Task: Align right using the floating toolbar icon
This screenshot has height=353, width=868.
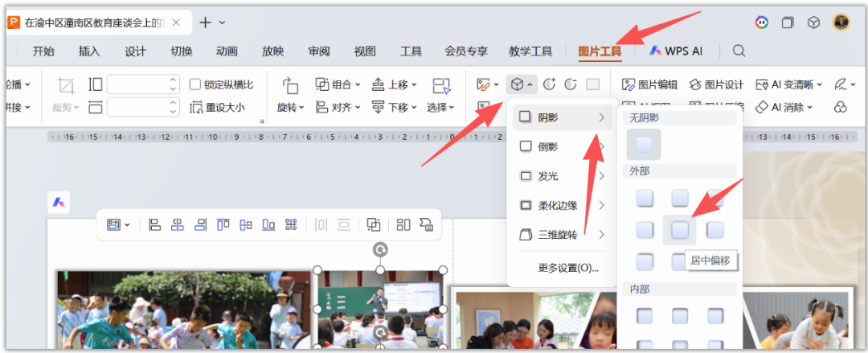Action: (x=200, y=224)
